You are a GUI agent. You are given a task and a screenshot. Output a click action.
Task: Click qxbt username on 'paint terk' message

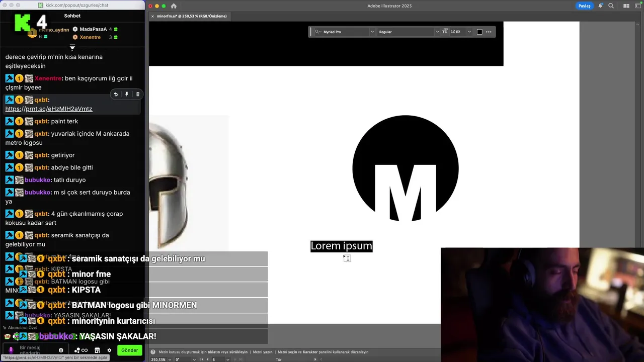click(41, 121)
